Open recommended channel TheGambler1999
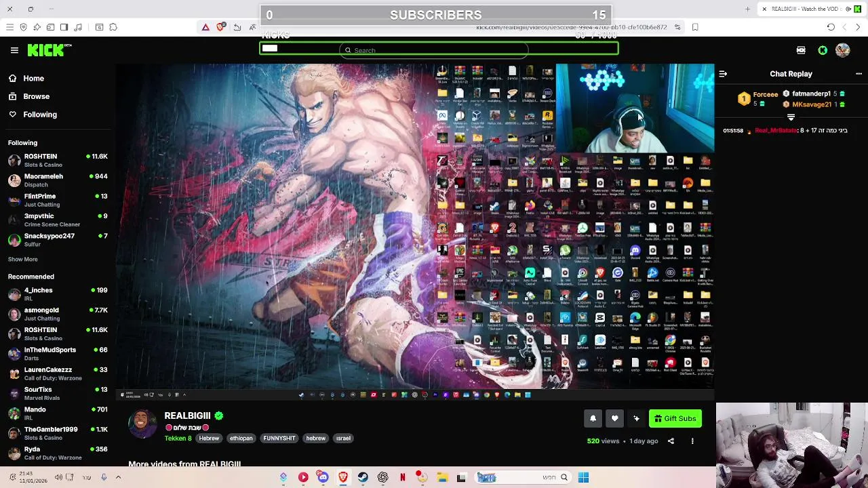Image resolution: width=868 pixels, height=488 pixels. (58, 433)
